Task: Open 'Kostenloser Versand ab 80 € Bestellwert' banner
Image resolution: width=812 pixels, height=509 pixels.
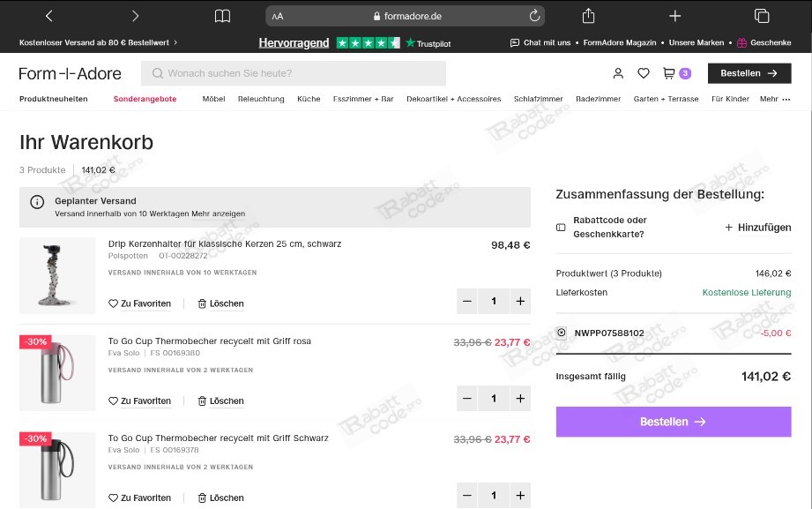Action: 99,42
